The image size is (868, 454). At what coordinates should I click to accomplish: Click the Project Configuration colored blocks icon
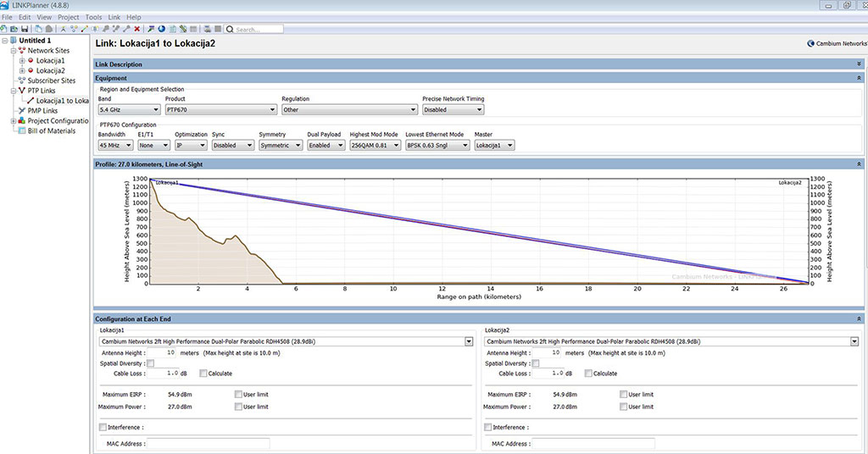pyautogui.click(x=21, y=120)
